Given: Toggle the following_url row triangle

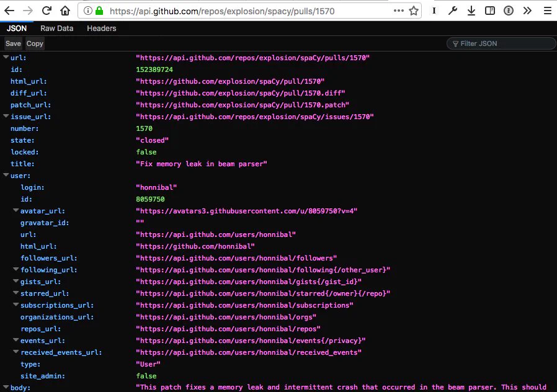Looking at the screenshot, I should pos(16,269).
